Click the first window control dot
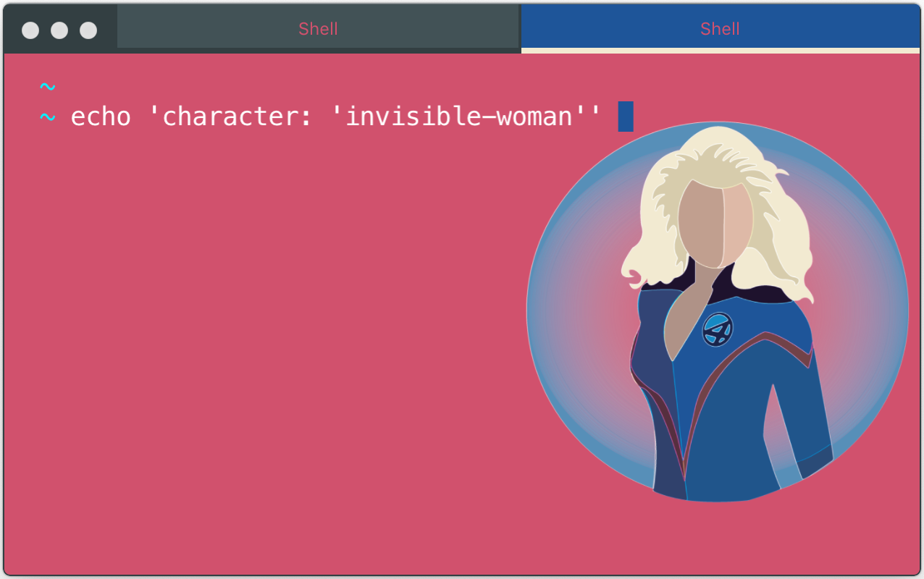This screenshot has width=924, height=579. (x=30, y=30)
